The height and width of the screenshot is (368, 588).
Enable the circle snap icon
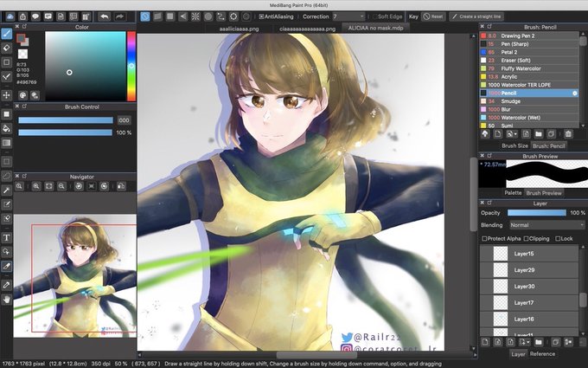point(208,16)
